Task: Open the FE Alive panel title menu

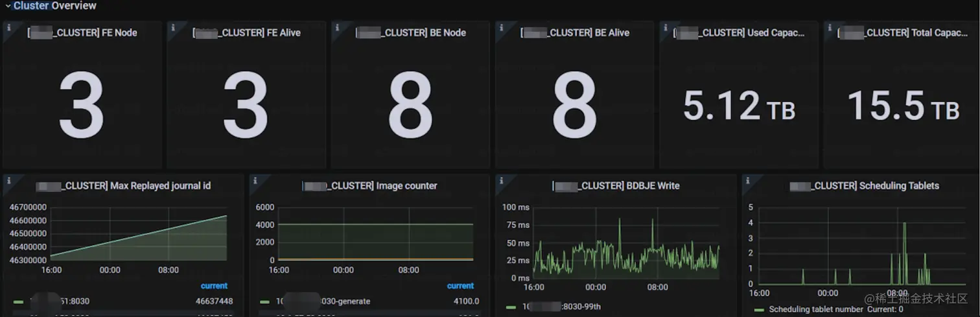Action: tap(246, 32)
